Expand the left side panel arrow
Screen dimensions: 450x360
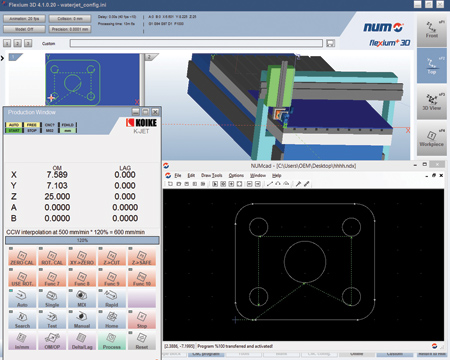click(x=2, y=58)
